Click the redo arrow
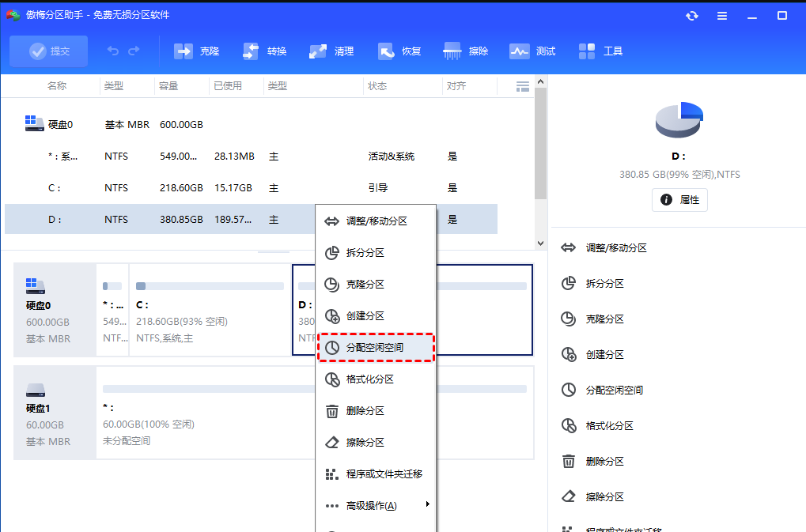Image resolution: width=806 pixels, height=532 pixels. 134,50
